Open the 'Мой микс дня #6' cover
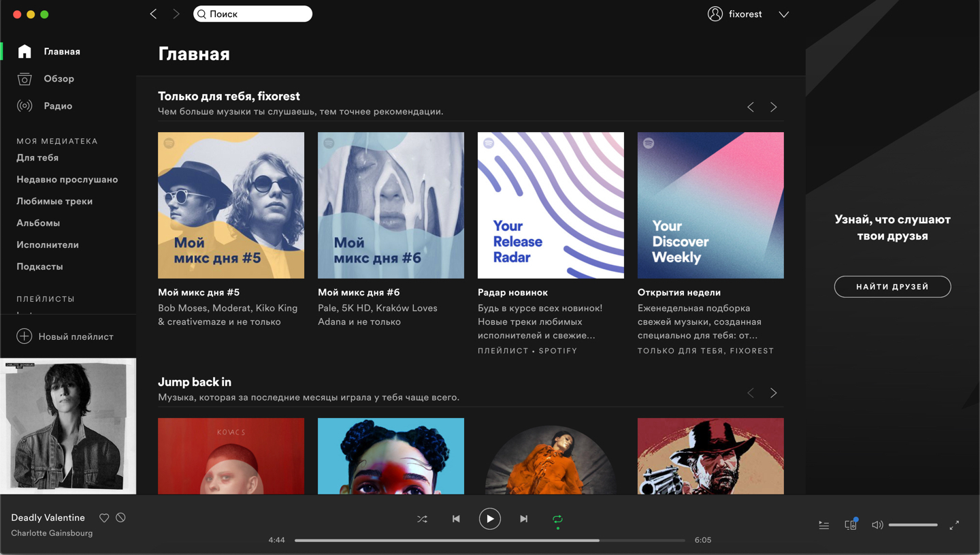This screenshot has width=980, height=555. click(391, 205)
